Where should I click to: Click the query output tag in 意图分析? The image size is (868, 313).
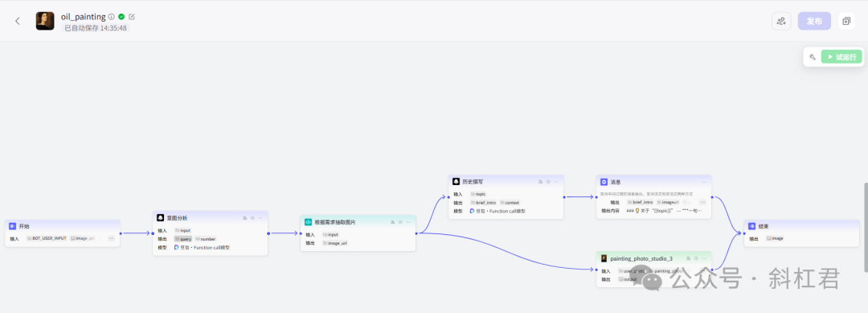click(183, 239)
